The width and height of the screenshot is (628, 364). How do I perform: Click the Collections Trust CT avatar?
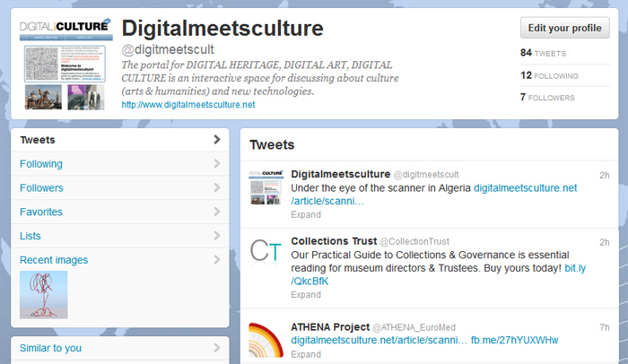tap(266, 255)
